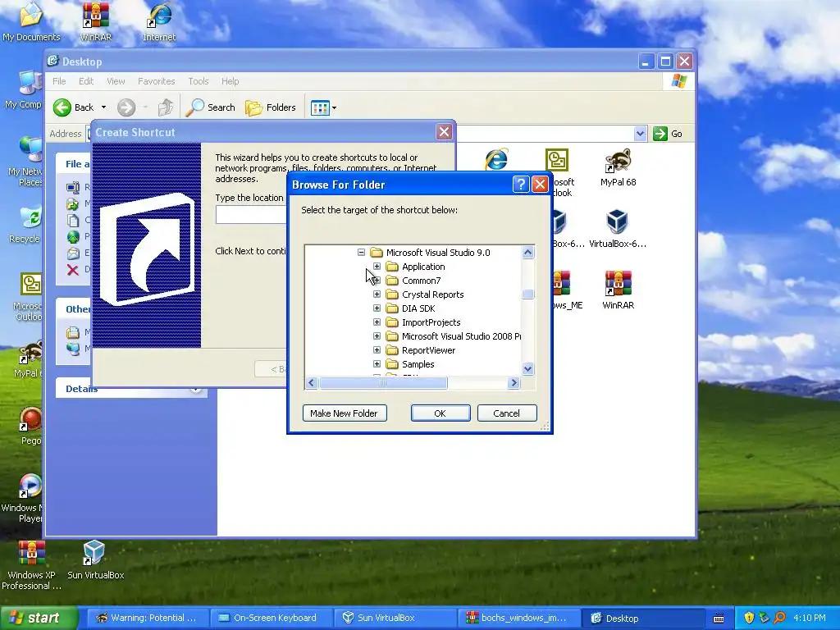Click the Forward arrow toolbar icon
This screenshot has width=840, height=630.
126,107
